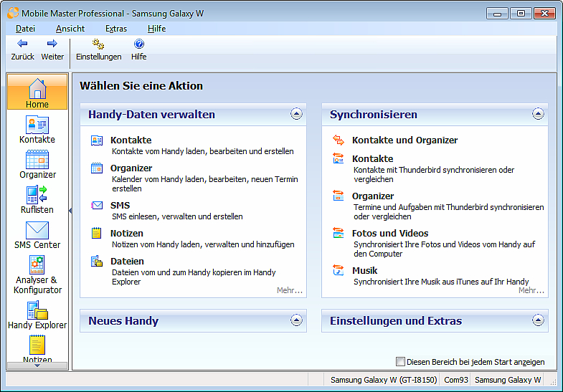
Task: Click Notizen icon under Handy-Daten verwalten
Action: [96, 233]
